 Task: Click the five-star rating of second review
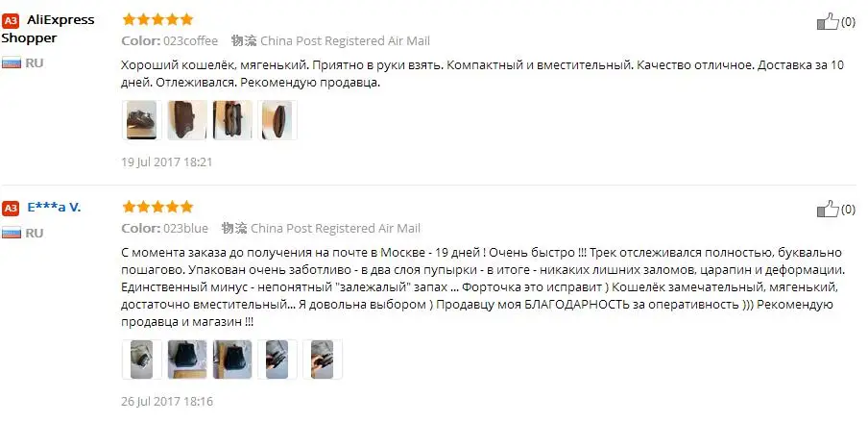click(x=157, y=208)
